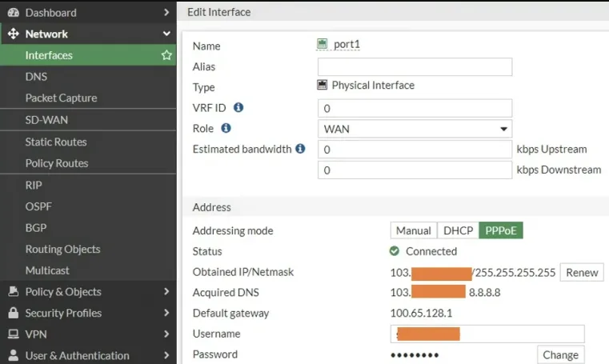Click the VRF ID info icon

point(238,107)
